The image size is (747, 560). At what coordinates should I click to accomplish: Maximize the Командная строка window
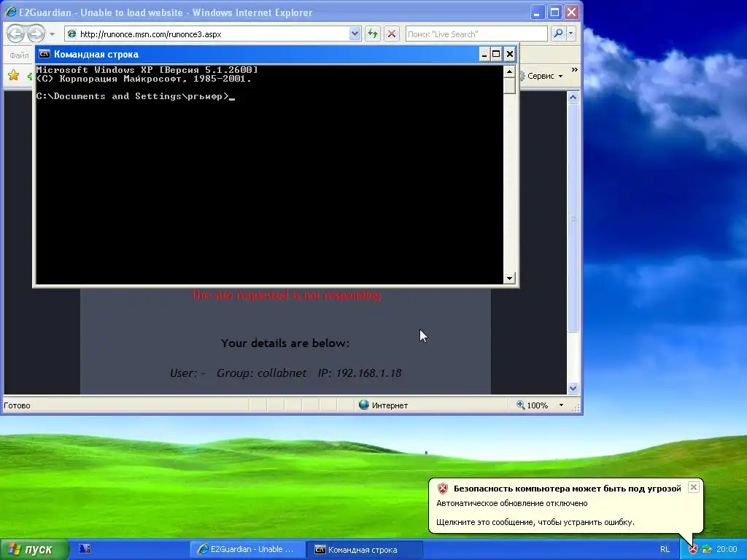(496, 54)
